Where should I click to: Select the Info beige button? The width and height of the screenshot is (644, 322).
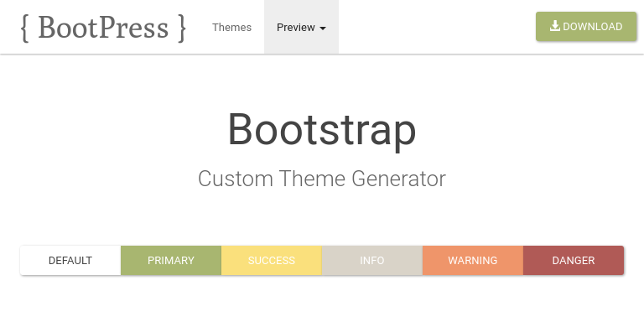point(372,261)
